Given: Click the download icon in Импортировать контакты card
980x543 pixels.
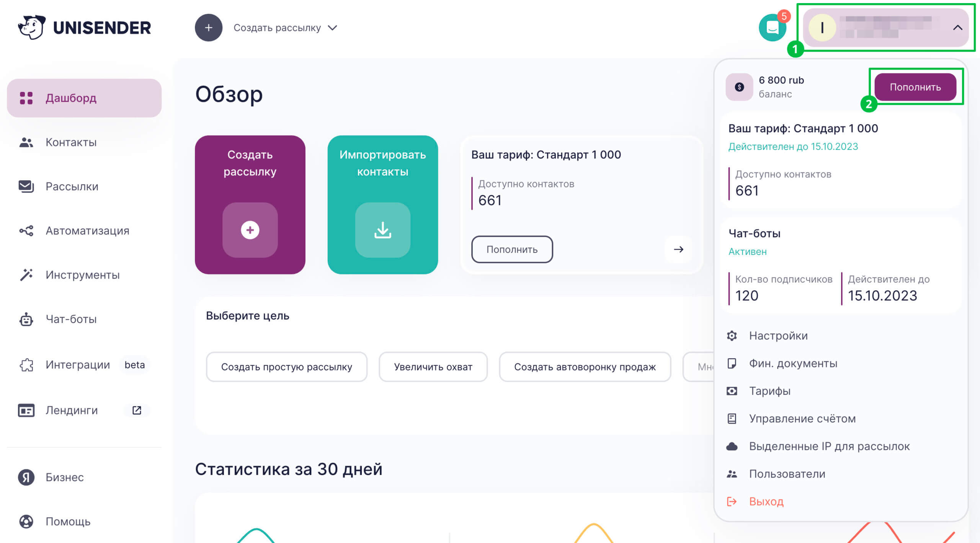Looking at the screenshot, I should click(x=382, y=230).
